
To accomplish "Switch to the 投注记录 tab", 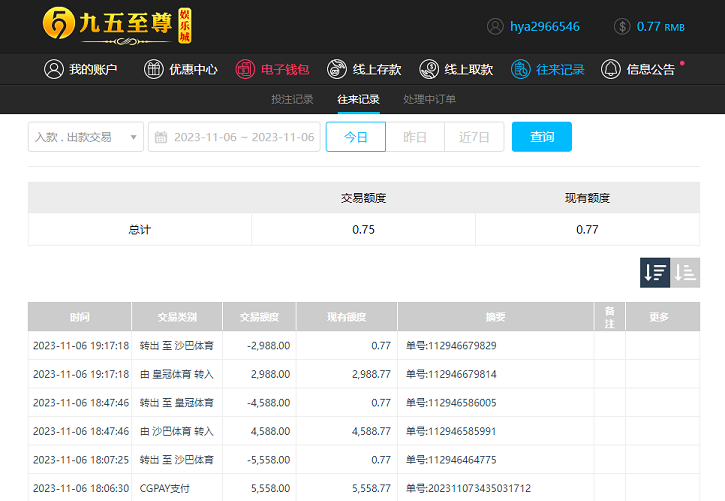I will 292,100.
